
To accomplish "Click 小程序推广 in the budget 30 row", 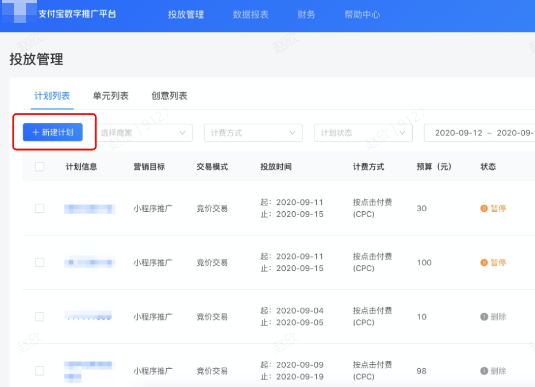I will (x=153, y=209).
